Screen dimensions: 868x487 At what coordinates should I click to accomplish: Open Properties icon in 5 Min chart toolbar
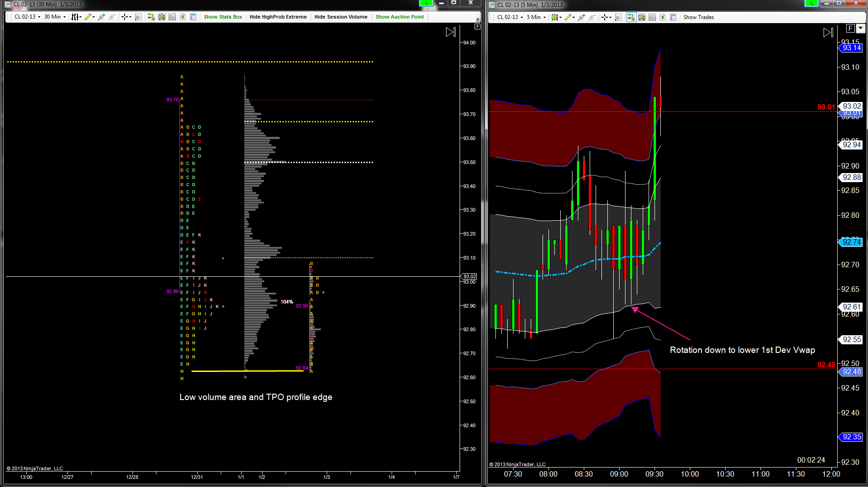(673, 17)
